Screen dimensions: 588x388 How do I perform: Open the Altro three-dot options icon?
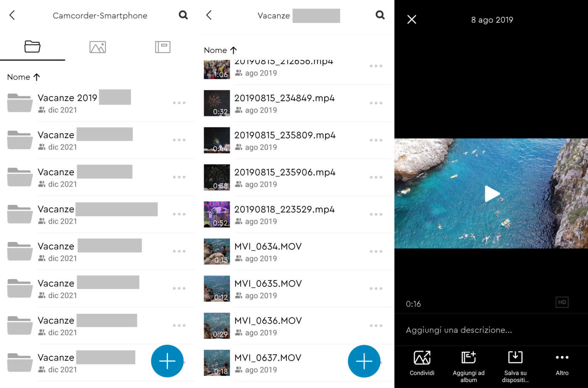(562, 358)
